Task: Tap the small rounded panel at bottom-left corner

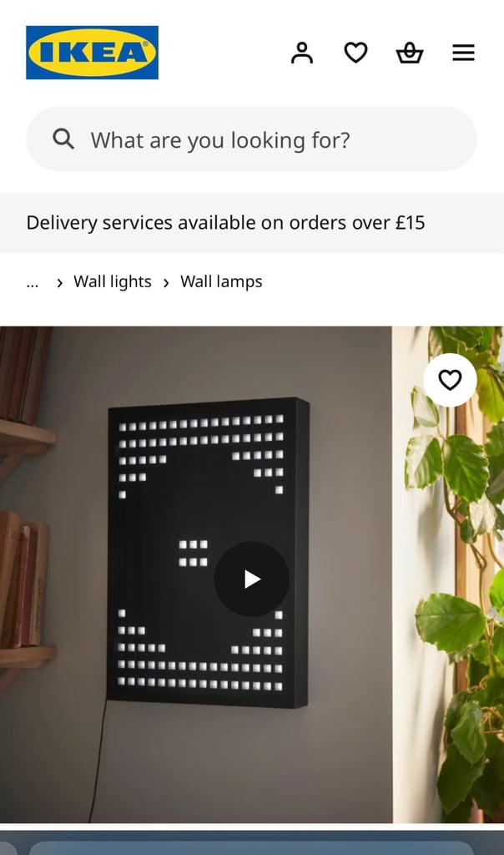Action: 8,848
